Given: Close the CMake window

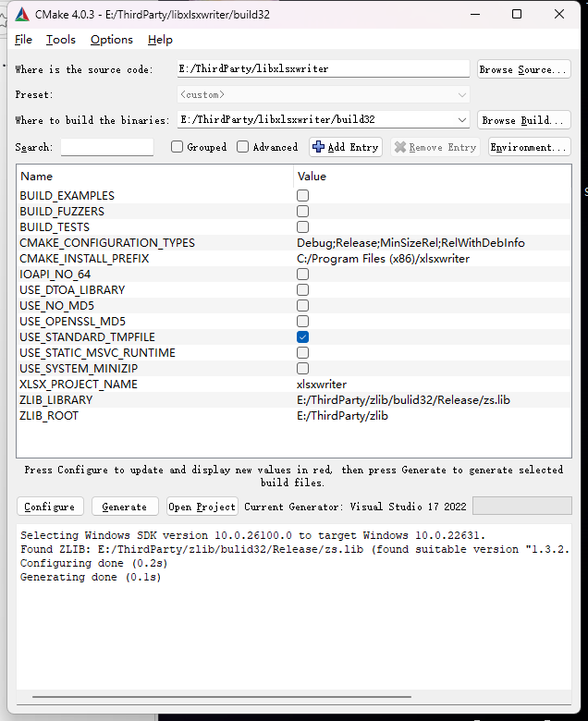Looking at the screenshot, I should pos(559,14).
